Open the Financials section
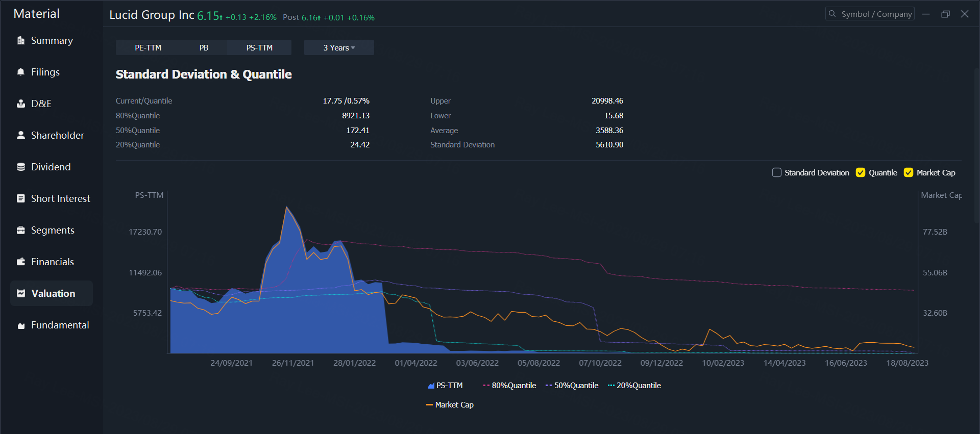 pyautogui.click(x=52, y=262)
